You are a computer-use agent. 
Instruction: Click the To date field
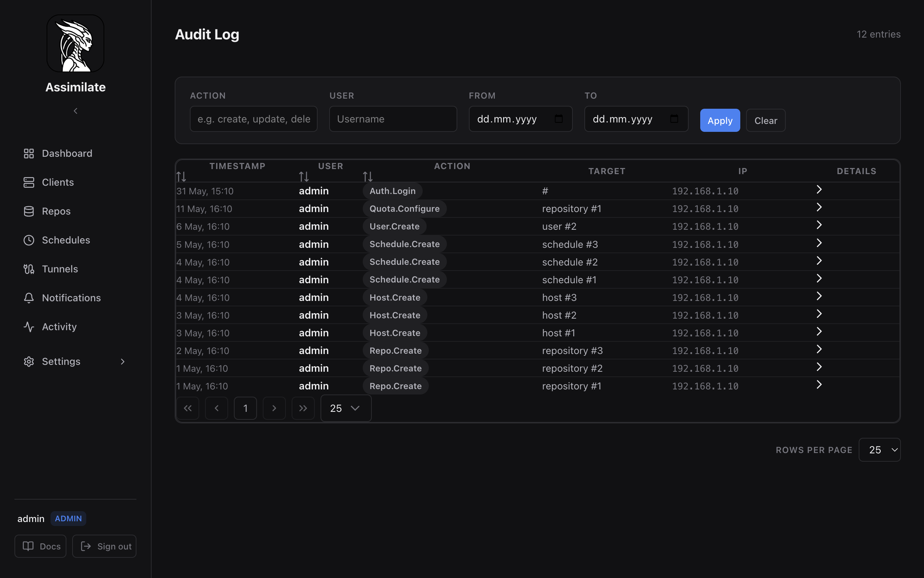636,119
